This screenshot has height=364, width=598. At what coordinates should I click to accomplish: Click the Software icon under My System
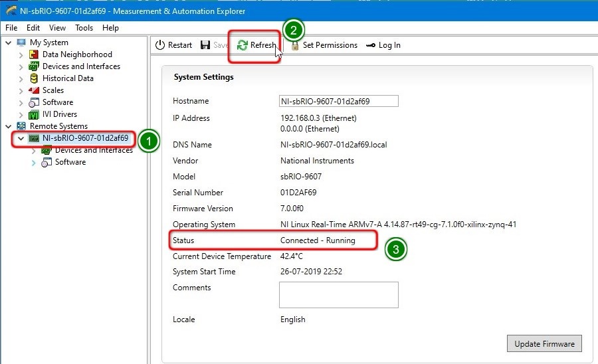coord(34,102)
